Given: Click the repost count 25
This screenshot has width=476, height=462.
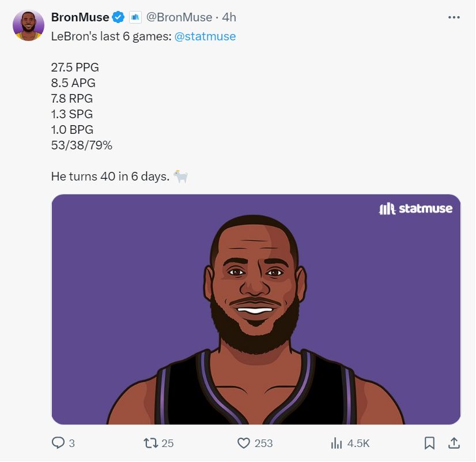Looking at the screenshot, I should pyautogui.click(x=168, y=444).
